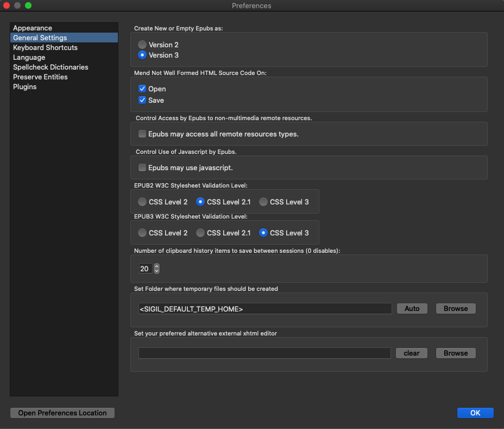Click the temporary folder path field
504x429 pixels.
tap(265, 309)
